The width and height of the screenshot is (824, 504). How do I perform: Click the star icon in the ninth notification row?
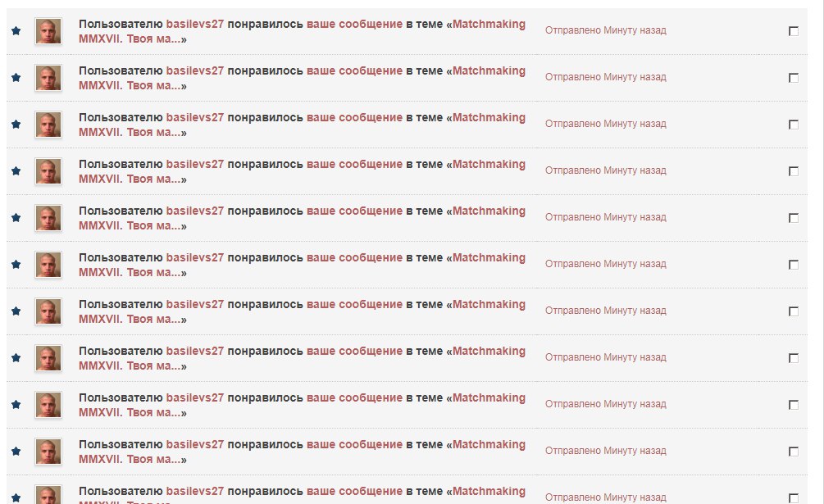coord(16,404)
